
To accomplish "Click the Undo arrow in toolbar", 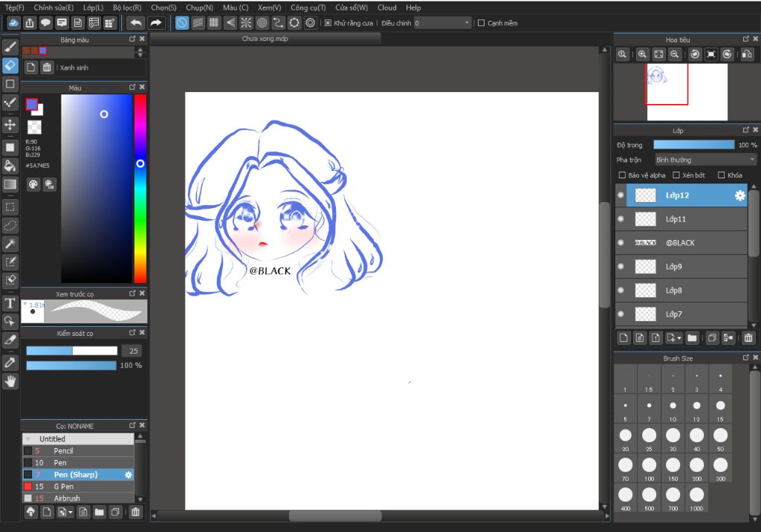I will click(136, 23).
